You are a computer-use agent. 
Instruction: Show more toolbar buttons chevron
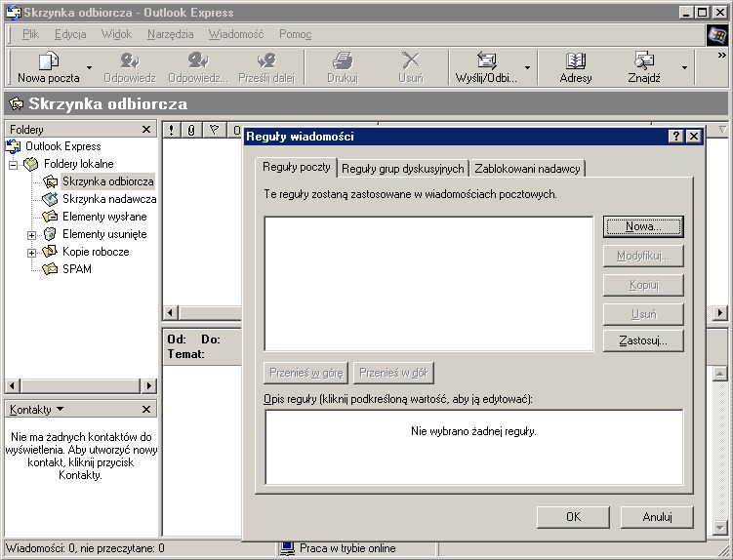click(x=722, y=56)
